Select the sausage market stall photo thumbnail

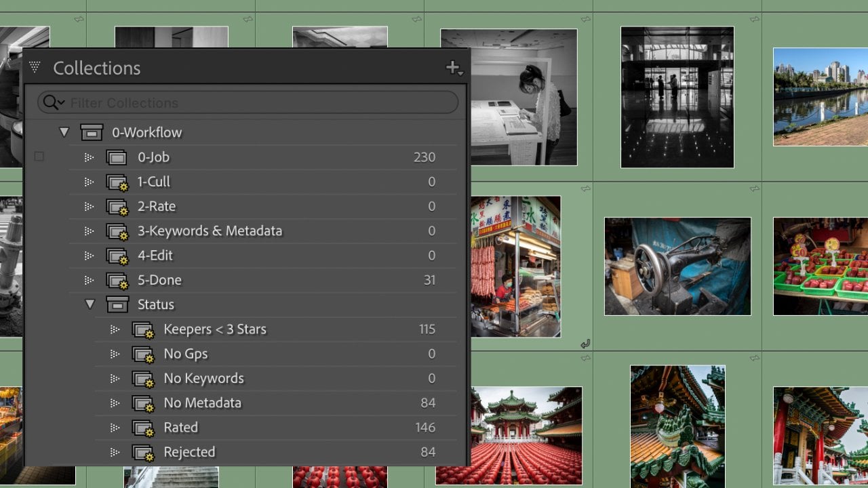click(x=516, y=266)
